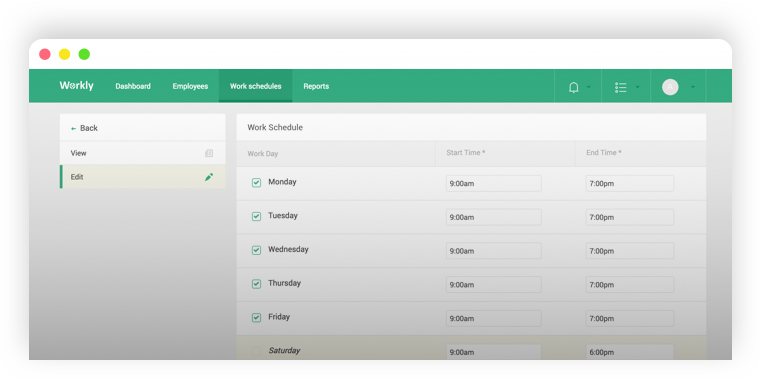Enable the Saturday checkbox
This screenshot has width=761, height=379.
point(256,351)
